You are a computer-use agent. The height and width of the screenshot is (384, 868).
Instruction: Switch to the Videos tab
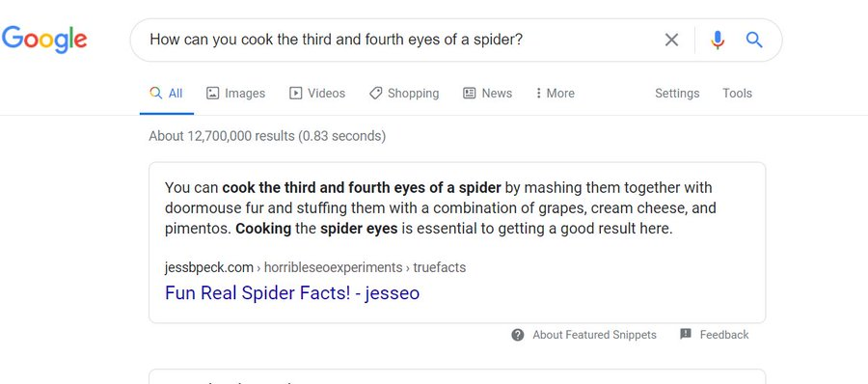[x=317, y=93]
